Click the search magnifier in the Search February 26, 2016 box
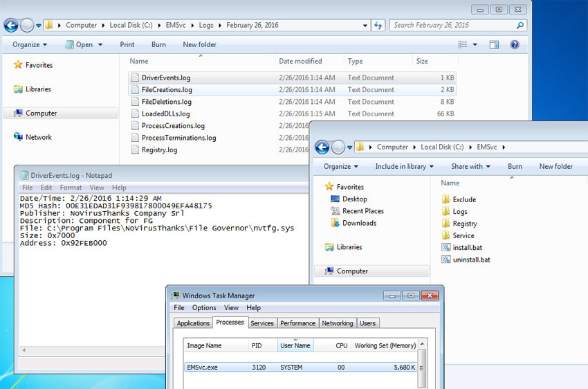 click(x=520, y=25)
